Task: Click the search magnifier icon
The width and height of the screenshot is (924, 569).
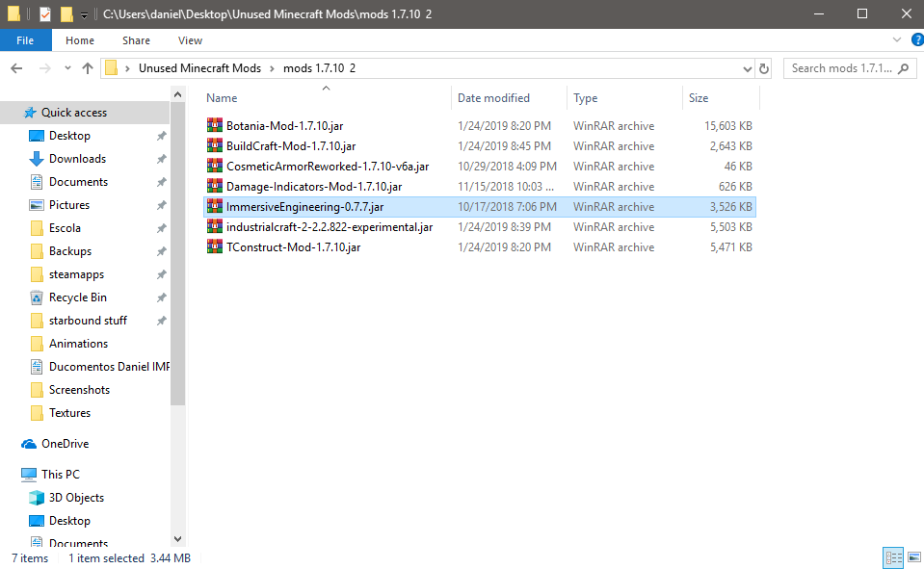Action: (904, 68)
